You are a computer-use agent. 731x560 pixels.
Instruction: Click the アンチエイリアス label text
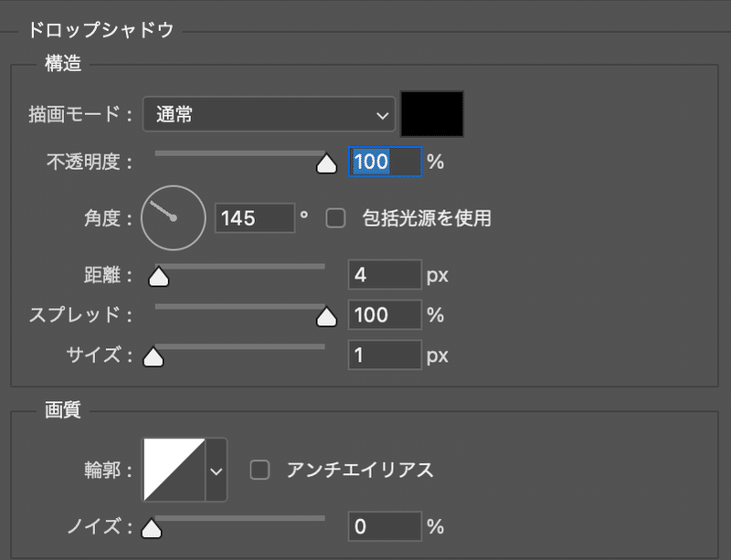(360, 470)
